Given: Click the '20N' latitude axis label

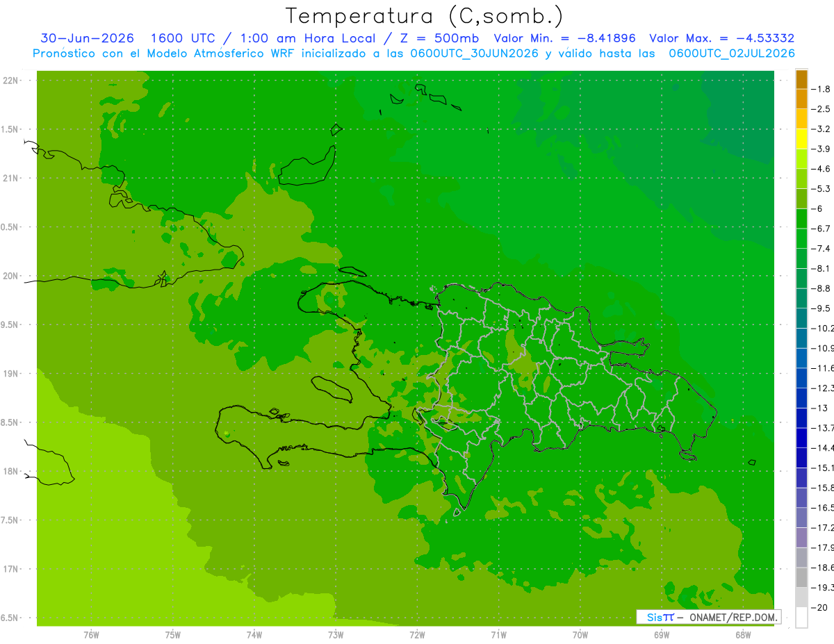Looking at the screenshot, I should [x=12, y=276].
